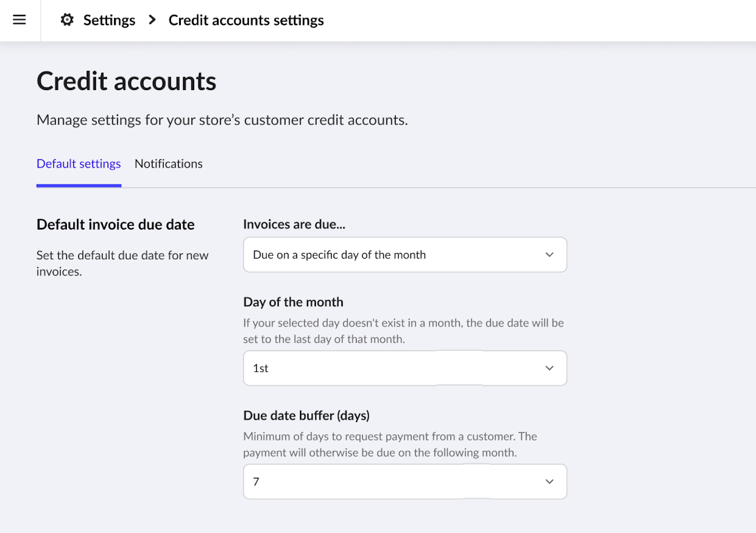Open the 'Invoices are due...' dropdown
Screen dimensions: 756x533
[405, 255]
